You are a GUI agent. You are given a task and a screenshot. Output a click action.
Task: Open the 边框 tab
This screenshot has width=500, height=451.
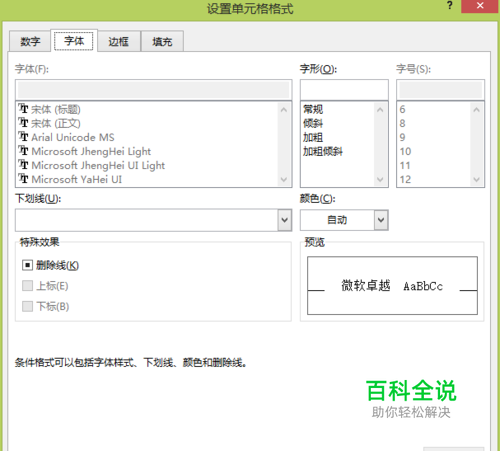119,42
